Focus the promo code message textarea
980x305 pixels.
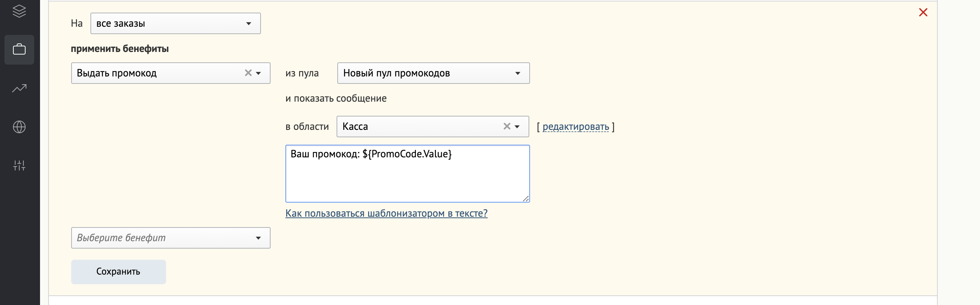(407, 174)
